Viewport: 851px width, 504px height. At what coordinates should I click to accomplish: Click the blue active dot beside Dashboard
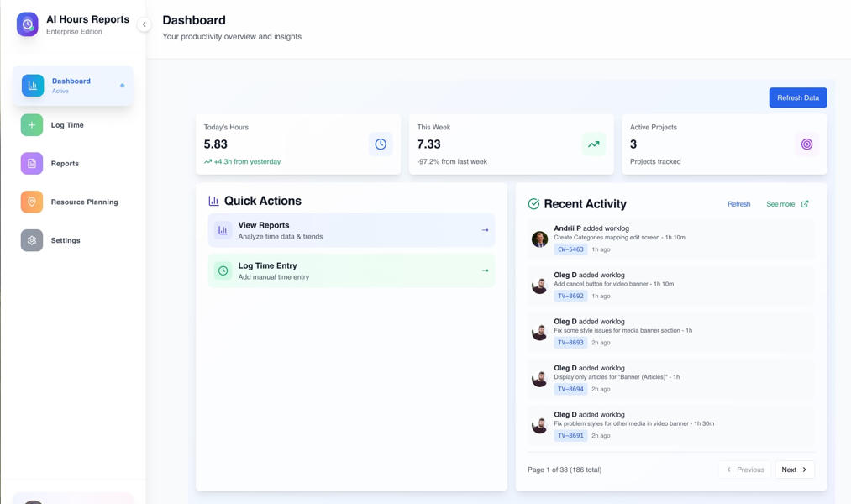click(122, 86)
